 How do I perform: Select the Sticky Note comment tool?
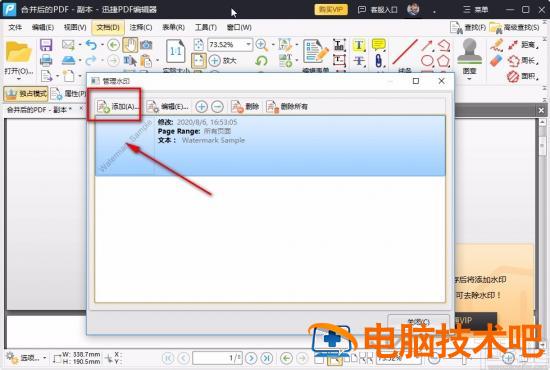[x=379, y=45]
